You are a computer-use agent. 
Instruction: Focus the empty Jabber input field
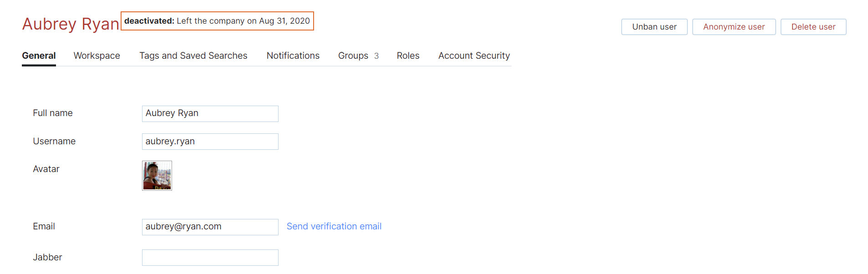pyautogui.click(x=210, y=258)
